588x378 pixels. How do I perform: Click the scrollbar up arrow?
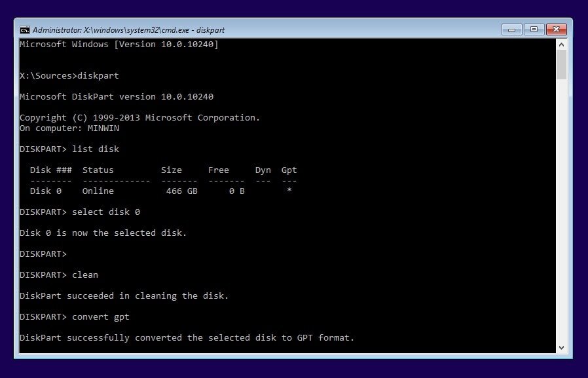[561, 45]
